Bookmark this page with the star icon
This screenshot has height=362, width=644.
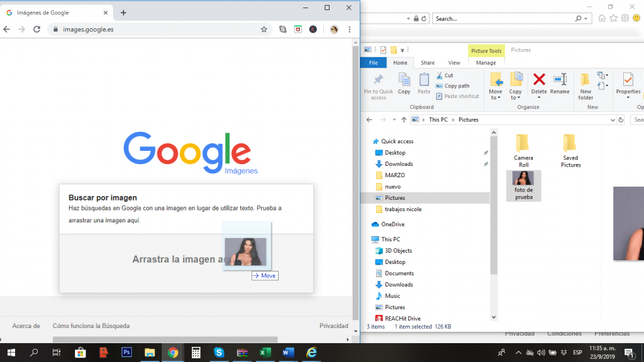pyautogui.click(x=264, y=29)
